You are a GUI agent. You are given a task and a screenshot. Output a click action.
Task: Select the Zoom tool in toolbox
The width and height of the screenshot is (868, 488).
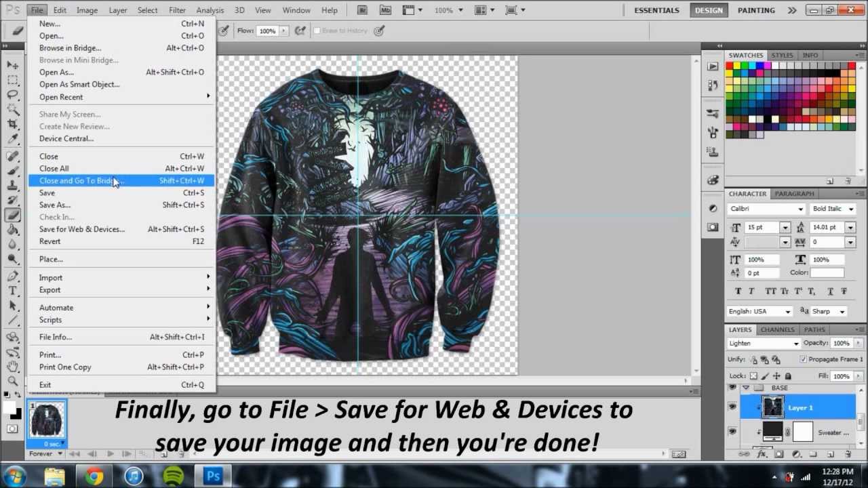click(13, 381)
